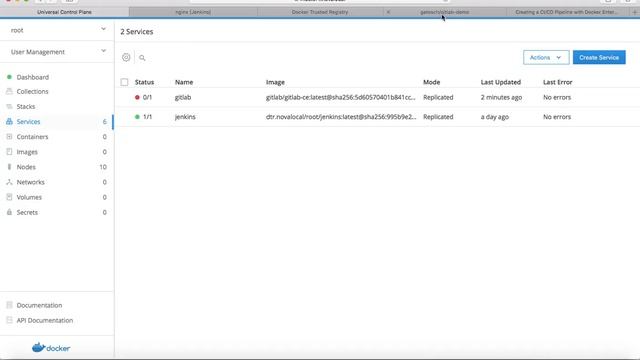Switch to the Universal Control Plane tab
Viewport: 640px width, 360px height.
click(64, 12)
